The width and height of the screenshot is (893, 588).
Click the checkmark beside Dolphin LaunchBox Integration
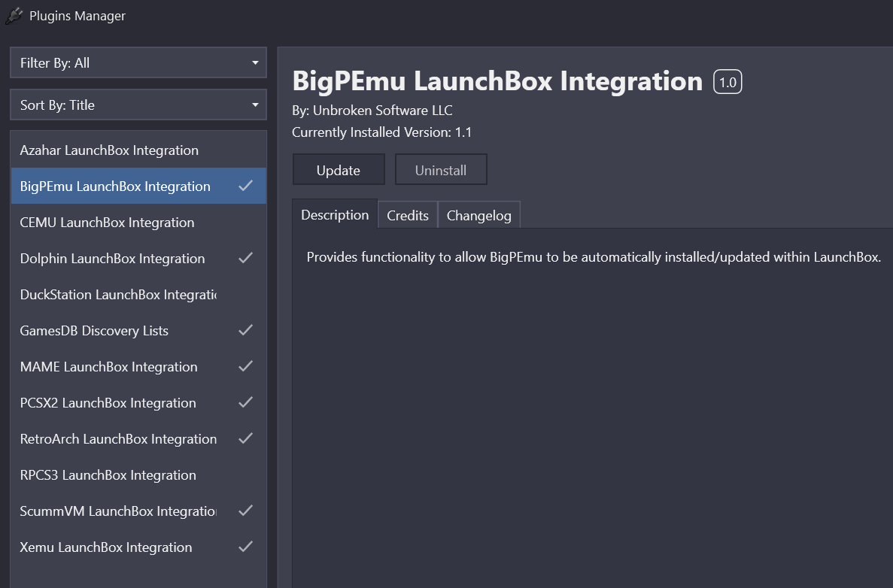(245, 258)
